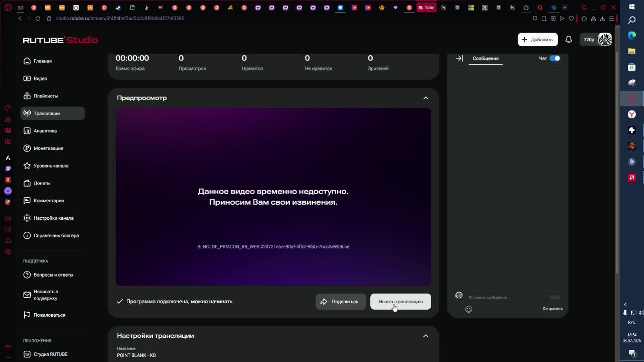Click the РУС language indicator
Screen dimensions: 644x362
pos(632,322)
